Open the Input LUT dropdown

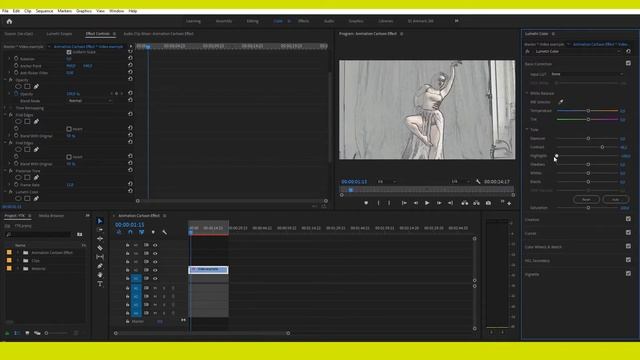[x=587, y=74]
